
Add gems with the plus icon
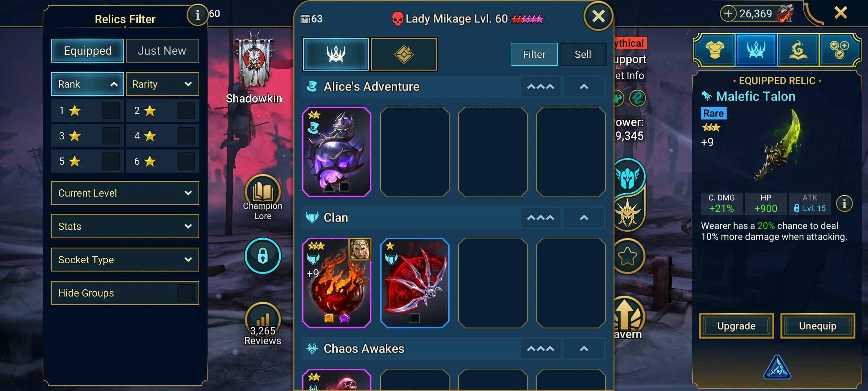pyautogui.click(x=728, y=14)
